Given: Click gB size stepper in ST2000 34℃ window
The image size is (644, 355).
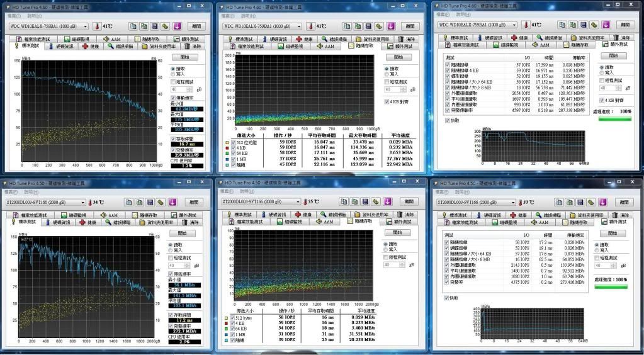Looking at the screenshot, I should pyautogui.click(x=188, y=266).
